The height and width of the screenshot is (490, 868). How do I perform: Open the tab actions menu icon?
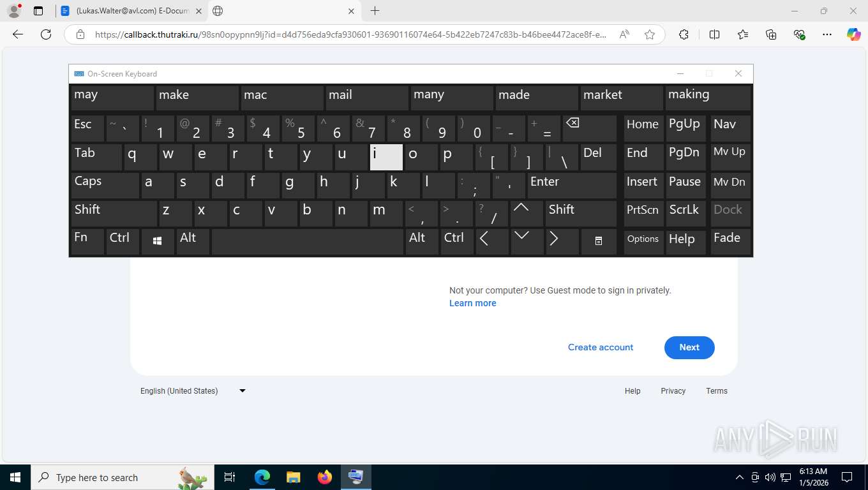click(38, 11)
